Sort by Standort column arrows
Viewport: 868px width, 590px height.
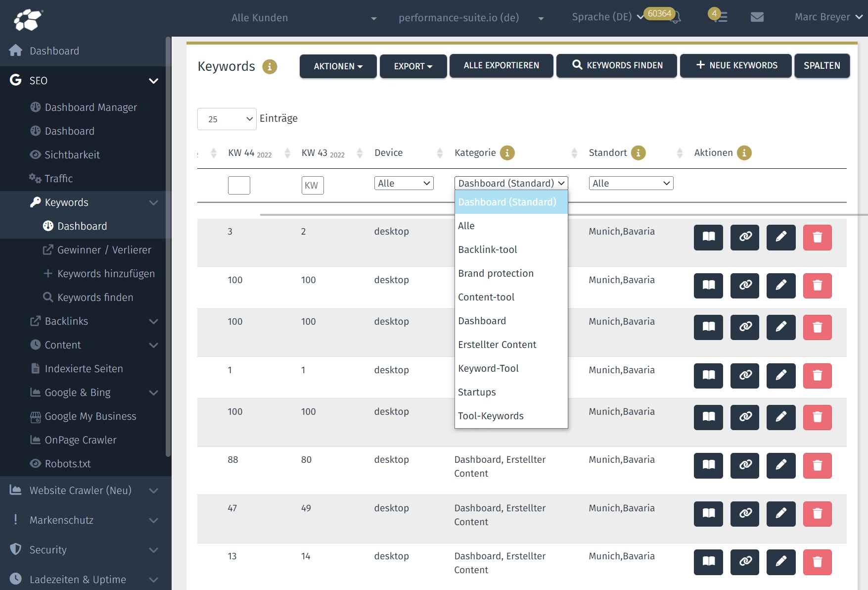pyautogui.click(x=680, y=153)
